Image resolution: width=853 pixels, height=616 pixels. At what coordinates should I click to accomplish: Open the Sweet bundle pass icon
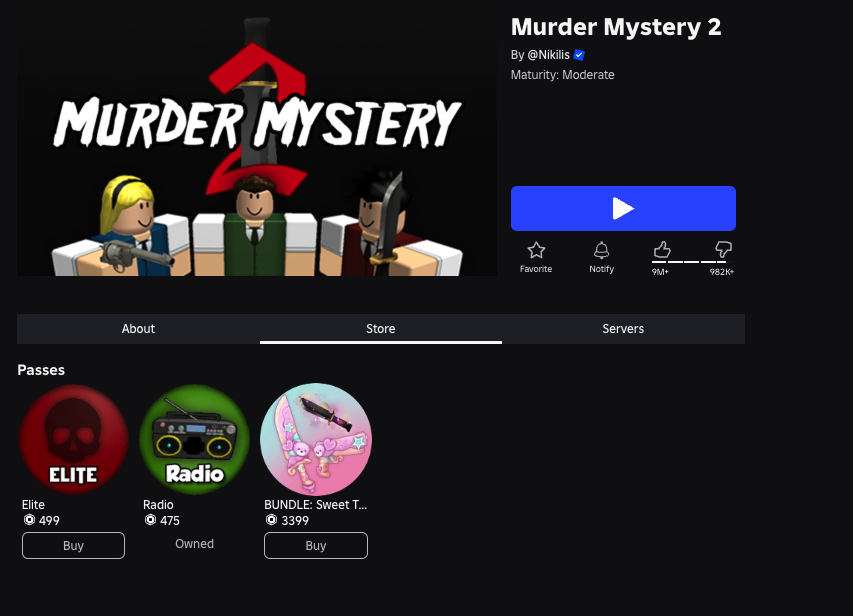click(316, 439)
